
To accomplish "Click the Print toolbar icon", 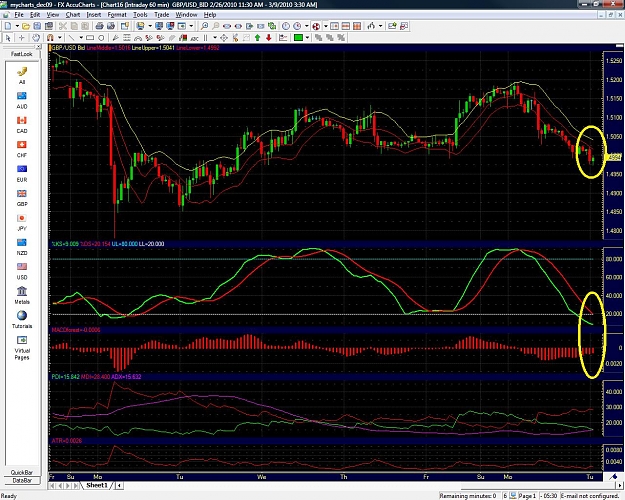I will coord(99,26).
